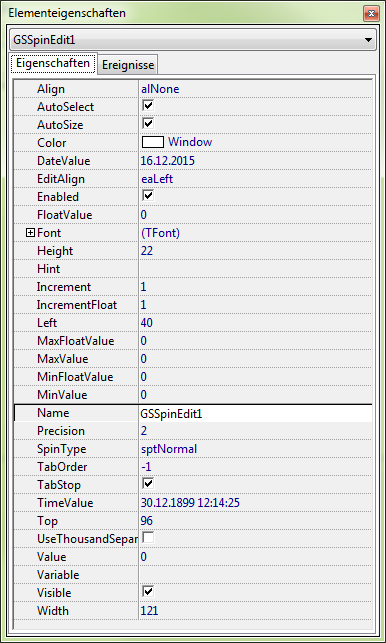Switch to the Ereignisse tab
The width and height of the screenshot is (386, 643).
128,65
